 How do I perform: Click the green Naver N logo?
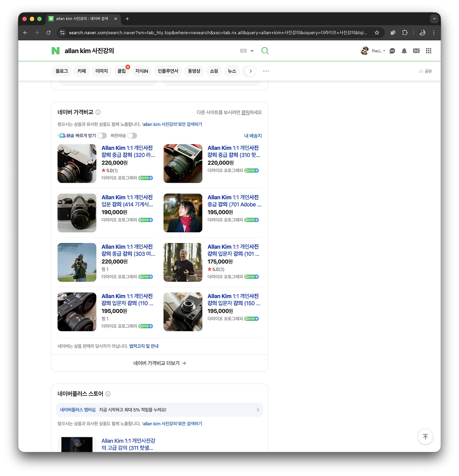pyautogui.click(x=56, y=51)
